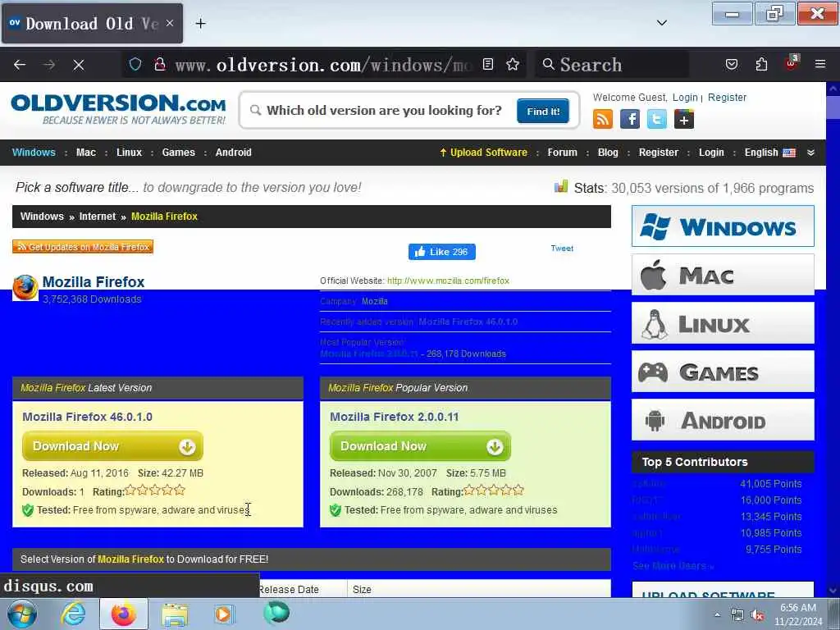Expand the double-chevron nav dropdown

(810, 153)
